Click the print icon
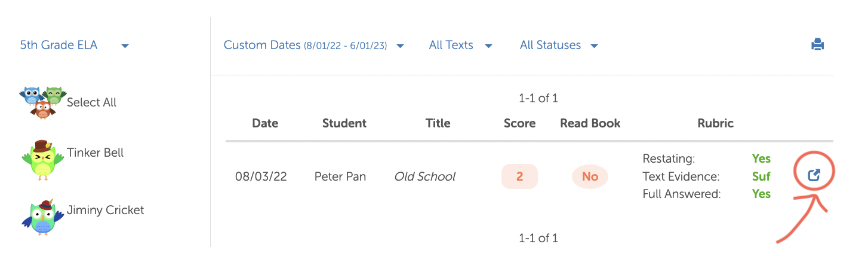This screenshot has height=256, width=868. [x=817, y=45]
